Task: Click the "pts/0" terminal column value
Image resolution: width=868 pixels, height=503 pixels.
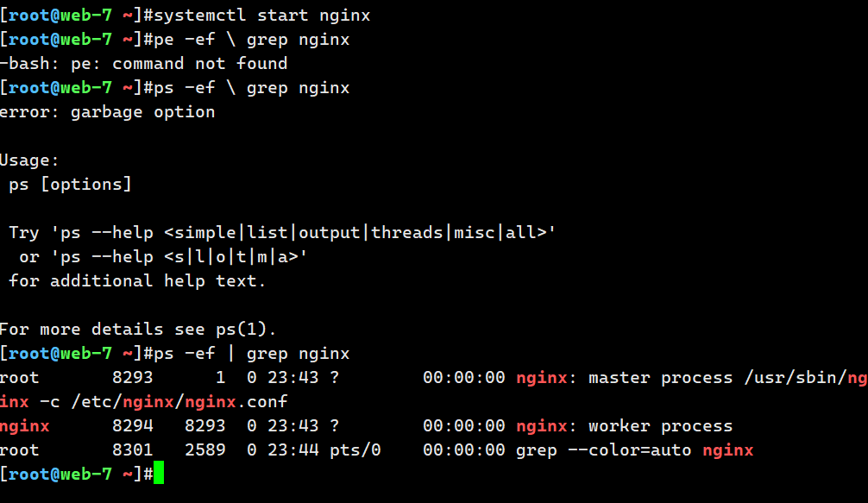Action: [x=354, y=450]
